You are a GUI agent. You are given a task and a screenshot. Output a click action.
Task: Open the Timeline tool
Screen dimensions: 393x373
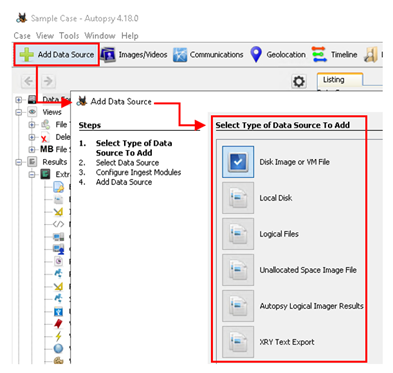click(x=335, y=55)
